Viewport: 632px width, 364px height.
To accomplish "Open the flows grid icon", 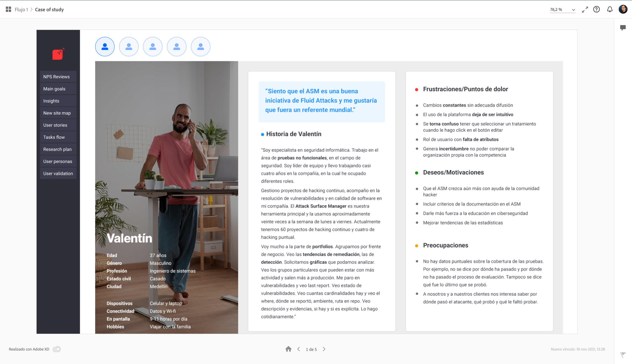I will coord(8,10).
